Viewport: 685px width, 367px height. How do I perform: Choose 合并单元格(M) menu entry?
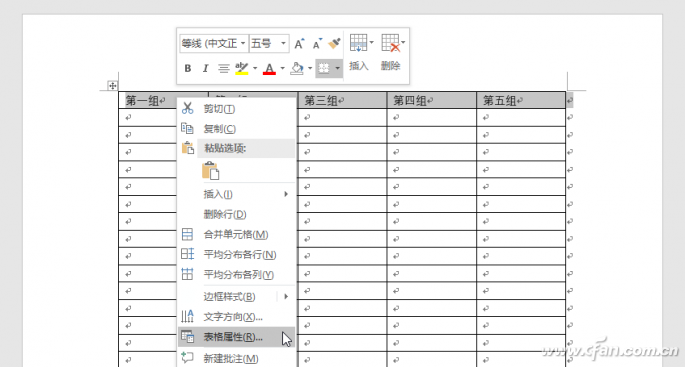pos(236,235)
